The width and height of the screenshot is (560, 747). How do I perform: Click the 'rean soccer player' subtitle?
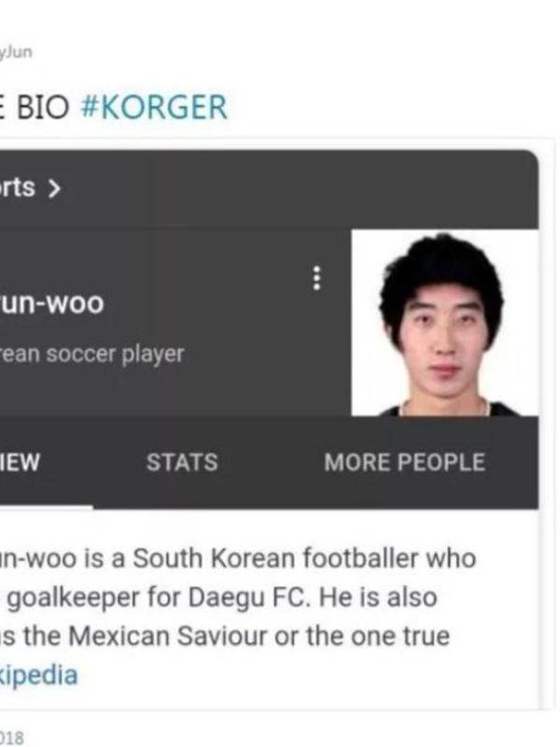(x=91, y=354)
